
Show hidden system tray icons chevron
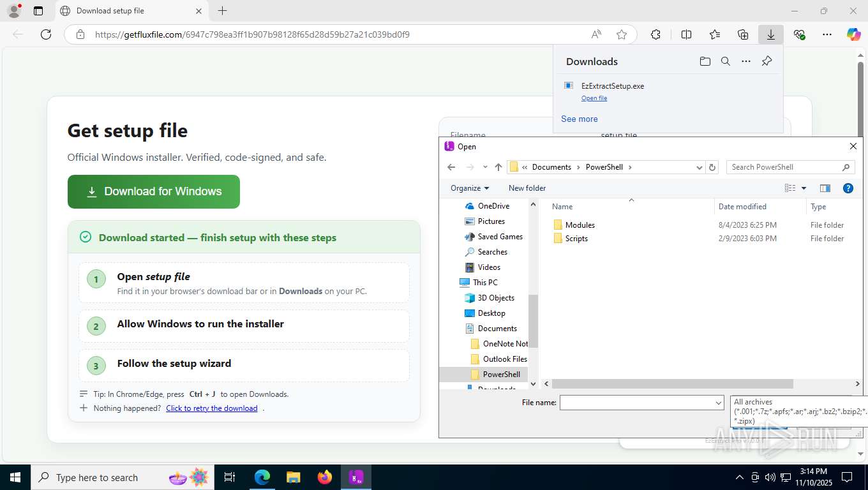pos(740,477)
